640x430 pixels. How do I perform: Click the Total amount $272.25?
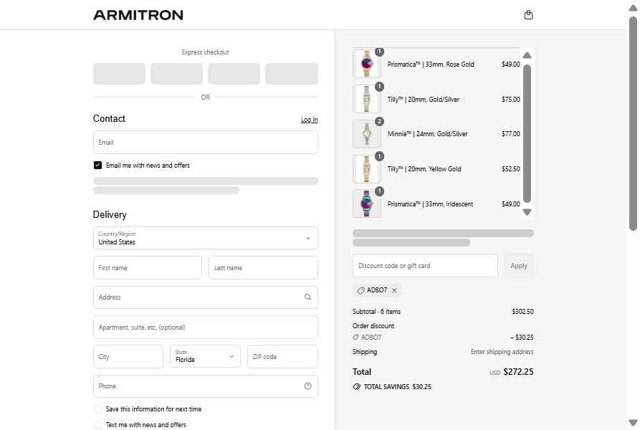coord(518,372)
